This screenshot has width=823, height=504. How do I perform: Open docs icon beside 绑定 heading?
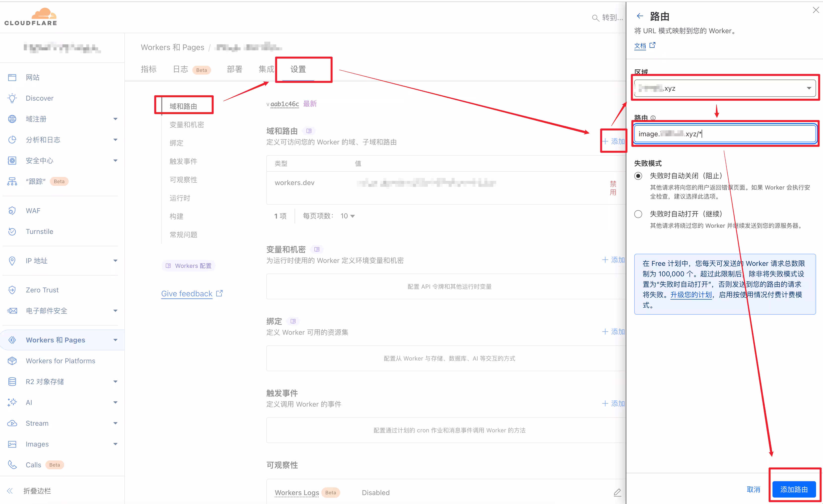pyautogui.click(x=293, y=321)
